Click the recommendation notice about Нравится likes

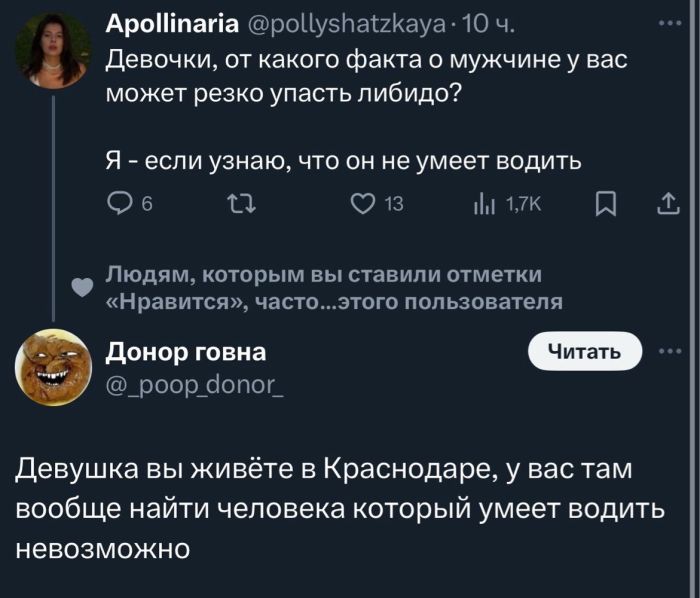333,287
